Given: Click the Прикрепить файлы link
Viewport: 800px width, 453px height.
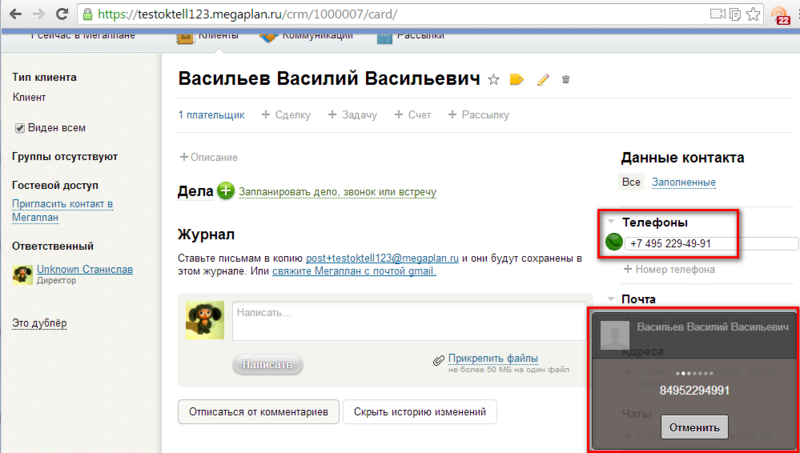Looking at the screenshot, I should point(492,358).
